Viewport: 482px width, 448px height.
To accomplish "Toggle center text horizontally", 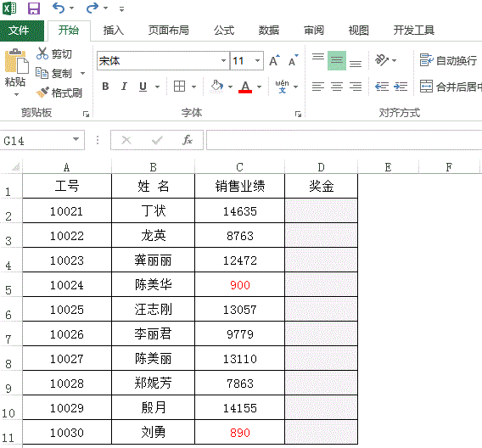I will pos(337,87).
